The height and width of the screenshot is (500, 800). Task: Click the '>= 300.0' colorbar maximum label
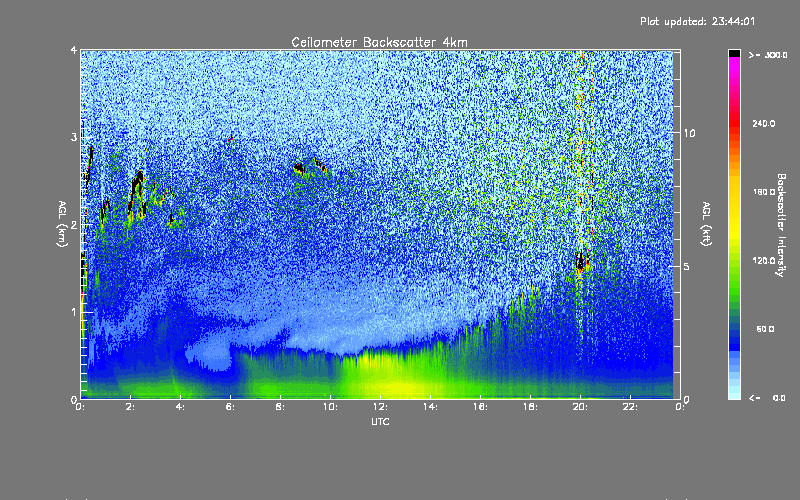click(768, 55)
